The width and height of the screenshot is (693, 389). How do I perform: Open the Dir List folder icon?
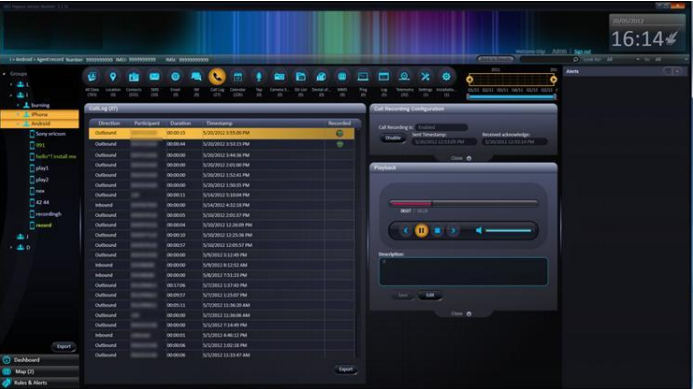click(x=301, y=77)
